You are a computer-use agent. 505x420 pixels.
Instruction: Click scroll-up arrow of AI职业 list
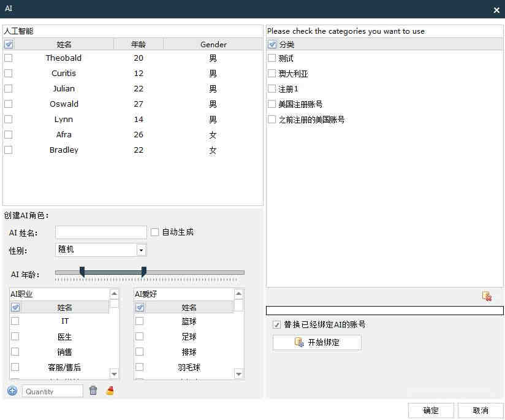(114, 293)
